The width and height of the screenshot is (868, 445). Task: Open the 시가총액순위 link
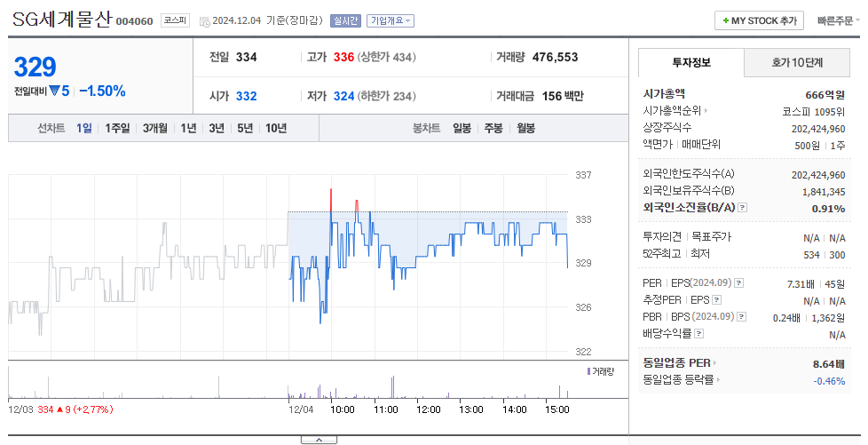[672, 111]
